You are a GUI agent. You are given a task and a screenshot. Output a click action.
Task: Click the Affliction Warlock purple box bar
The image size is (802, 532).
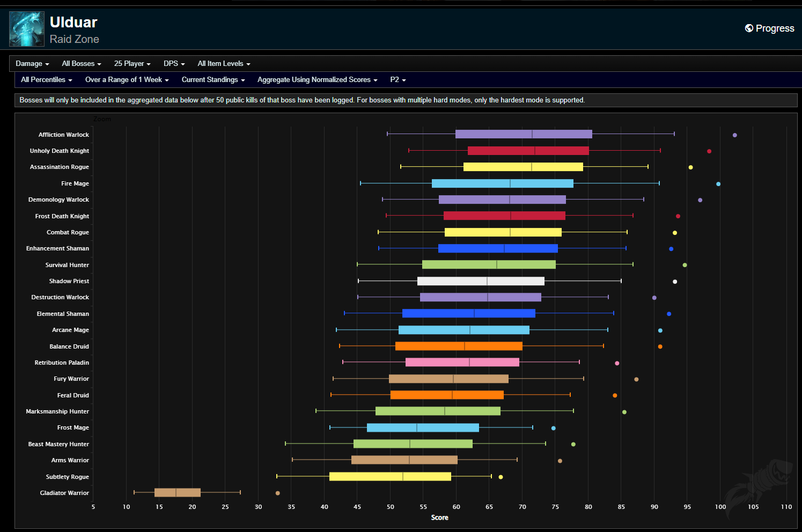coord(524,134)
